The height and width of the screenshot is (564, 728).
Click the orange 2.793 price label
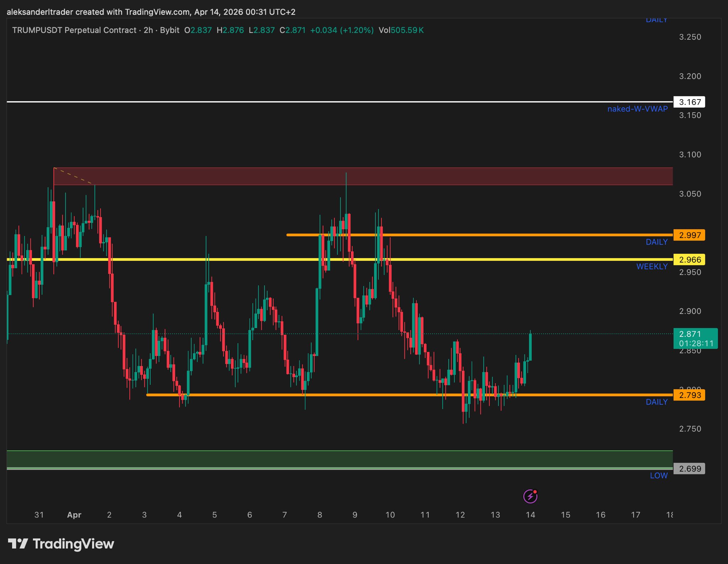(x=689, y=395)
